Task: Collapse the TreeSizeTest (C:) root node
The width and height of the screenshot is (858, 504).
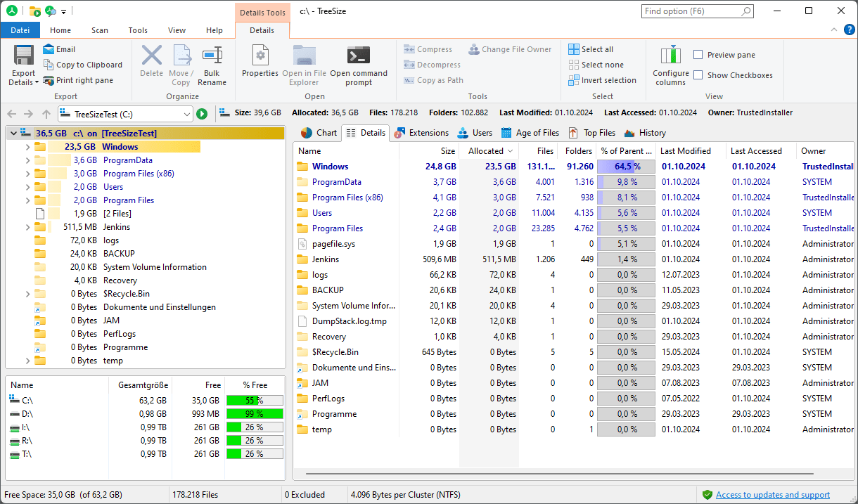Action: pyautogui.click(x=13, y=133)
